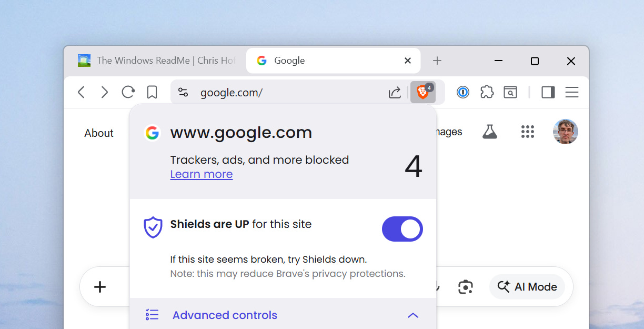Click the share page icon

(x=395, y=92)
